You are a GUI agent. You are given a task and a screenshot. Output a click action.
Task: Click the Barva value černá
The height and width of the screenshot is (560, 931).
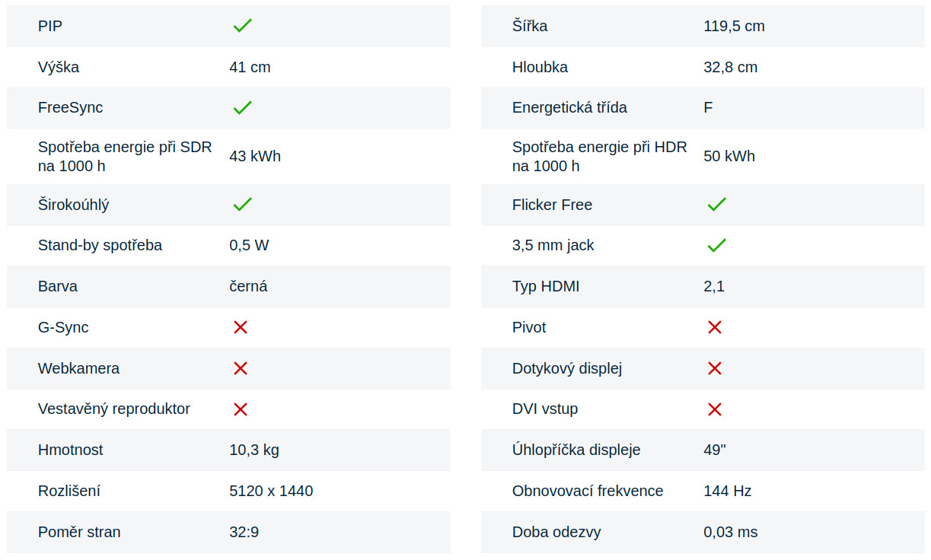point(248,287)
